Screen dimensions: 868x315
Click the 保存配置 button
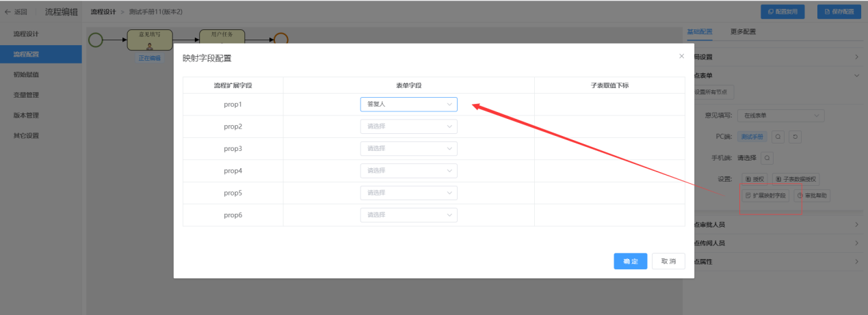[x=839, y=12]
